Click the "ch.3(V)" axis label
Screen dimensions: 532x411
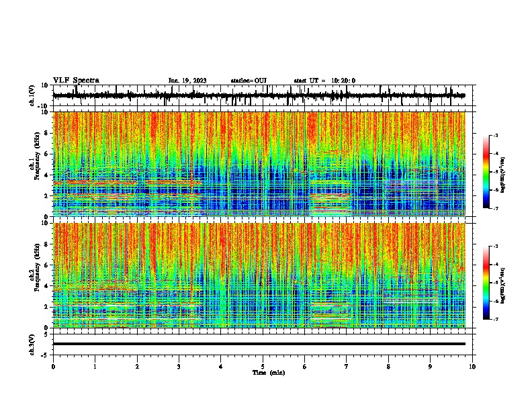[x=32, y=345]
